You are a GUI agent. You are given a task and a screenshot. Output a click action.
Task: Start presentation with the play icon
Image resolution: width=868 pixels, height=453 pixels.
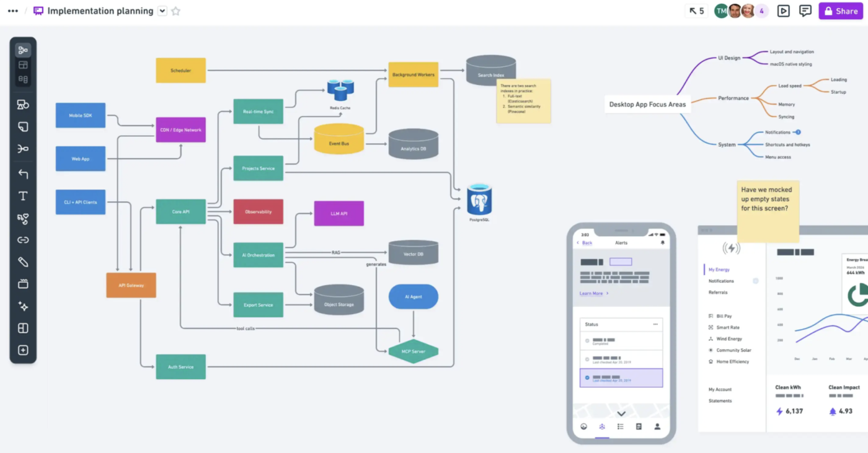coord(784,11)
